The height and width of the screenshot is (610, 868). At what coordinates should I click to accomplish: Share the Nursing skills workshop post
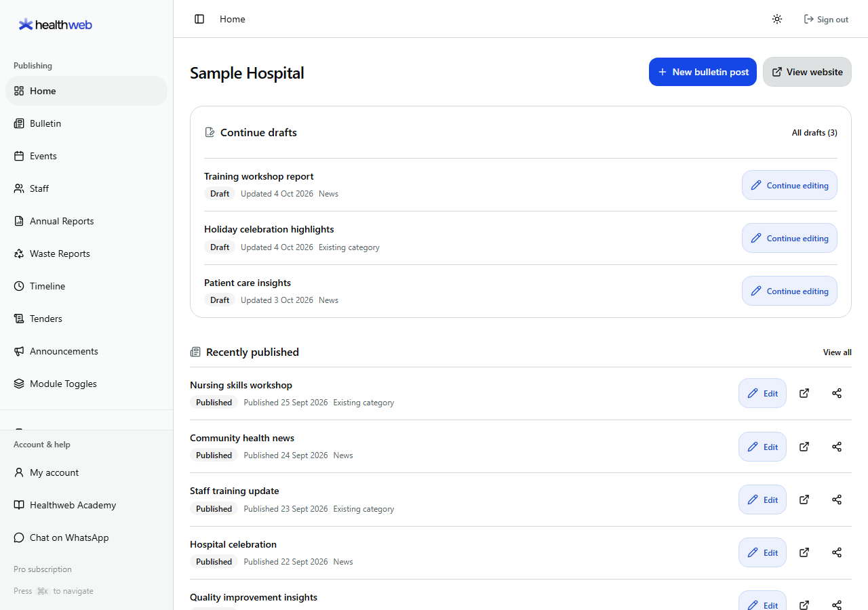(837, 393)
